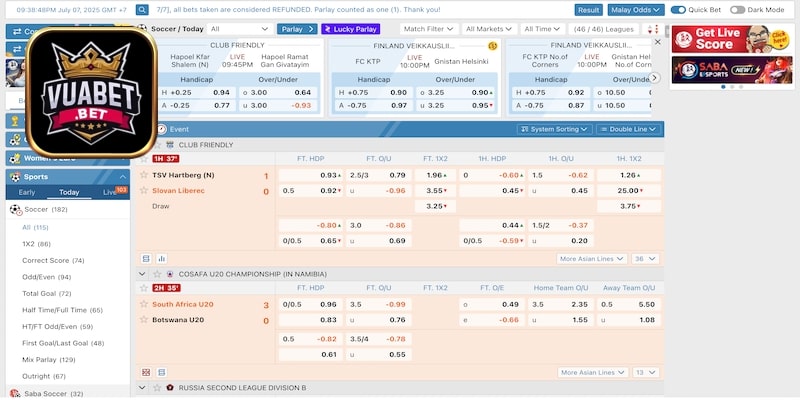Click red grid icon under COSAFA match

[146, 372]
